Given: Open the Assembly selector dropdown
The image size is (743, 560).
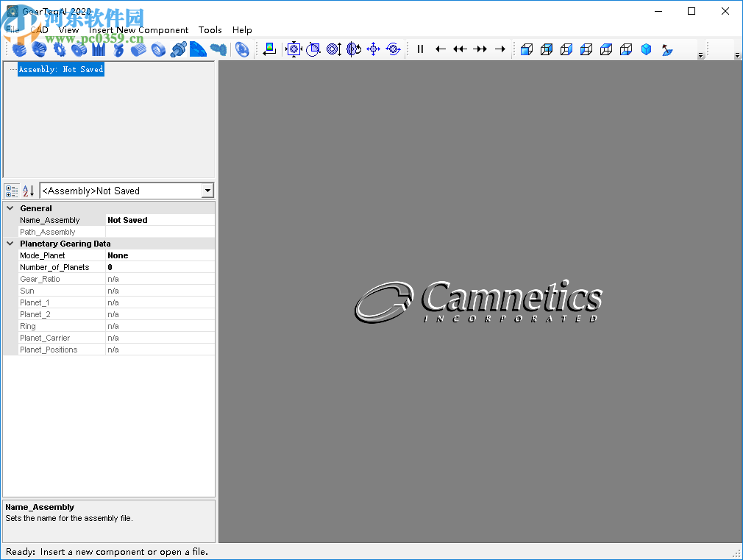Looking at the screenshot, I should click(207, 191).
